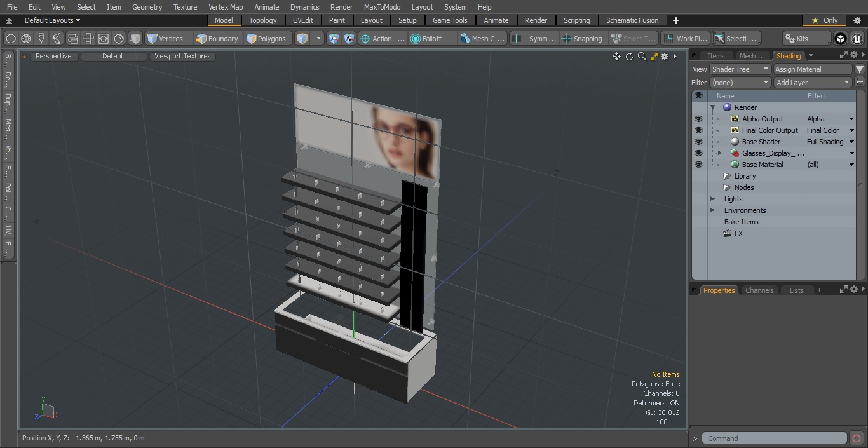Image resolution: width=868 pixels, height=448 pixels.
Task: Open the selection mode dropdown arrow
Action: click(318, 39)
